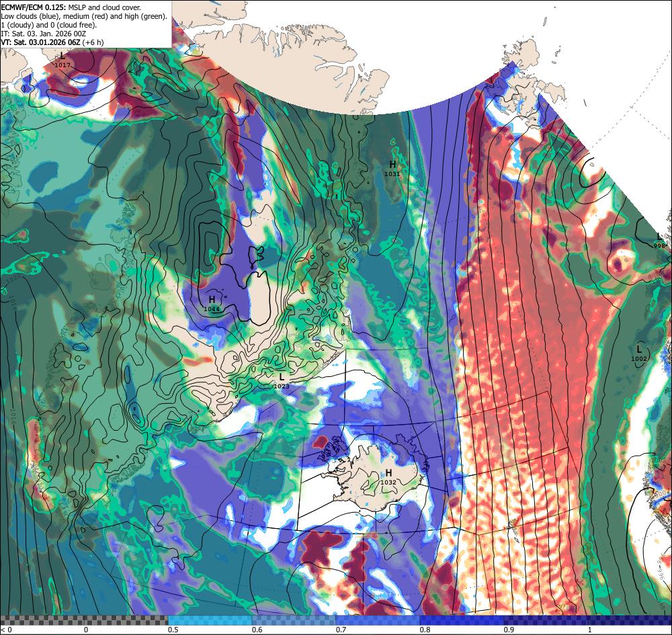This screenshot has height=635, width=672.
Task: Select the '0.5' legend scale label
Action: [x=173, y=630]
